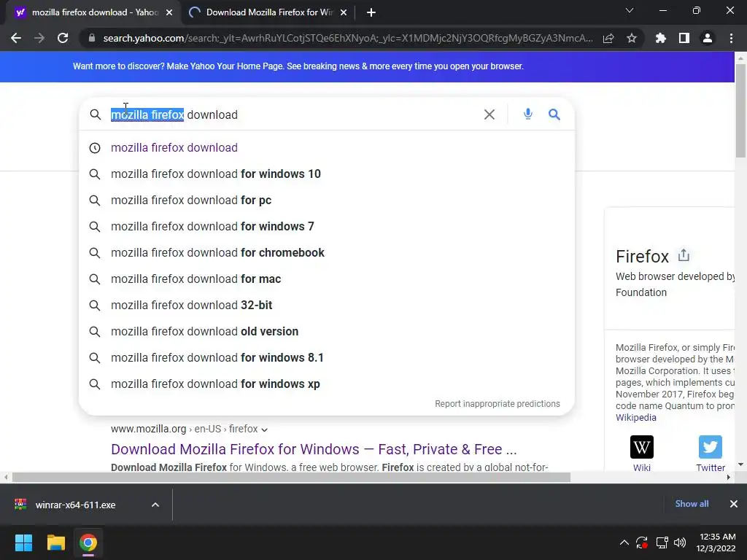Click the Chrome taskbar icon
This screenshot has height=560, width=747.
tap(88, 542)
